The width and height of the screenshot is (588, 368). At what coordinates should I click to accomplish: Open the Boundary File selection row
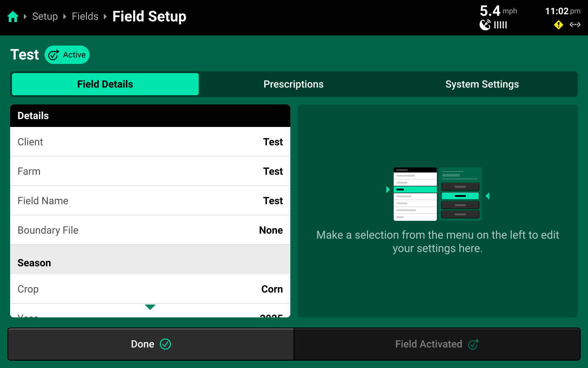(x=150, y=230)
